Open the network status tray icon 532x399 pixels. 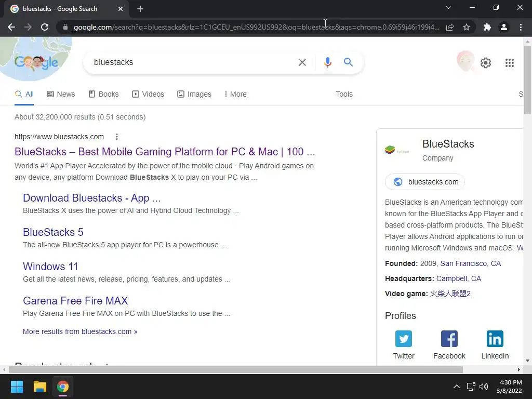coord(471,387)
